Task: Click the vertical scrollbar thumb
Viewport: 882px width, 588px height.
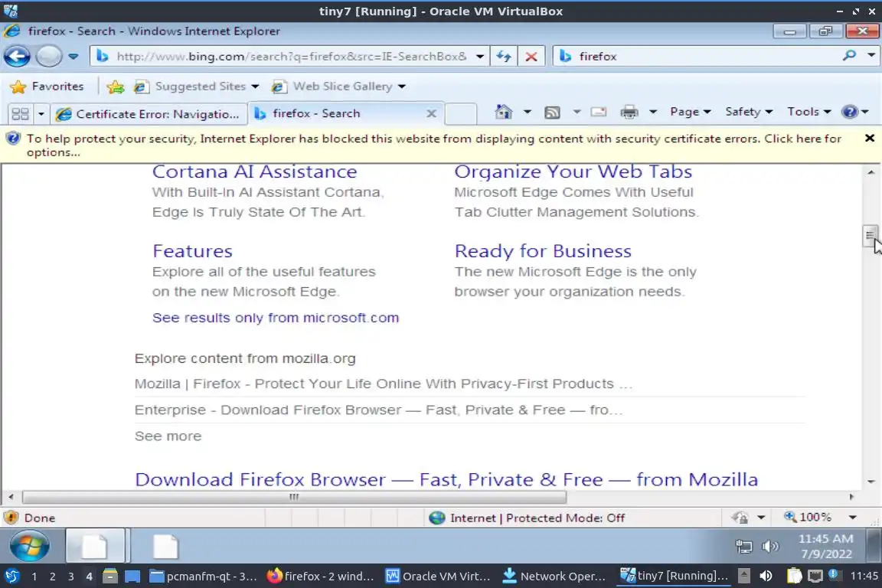Action: coord(870,236)
